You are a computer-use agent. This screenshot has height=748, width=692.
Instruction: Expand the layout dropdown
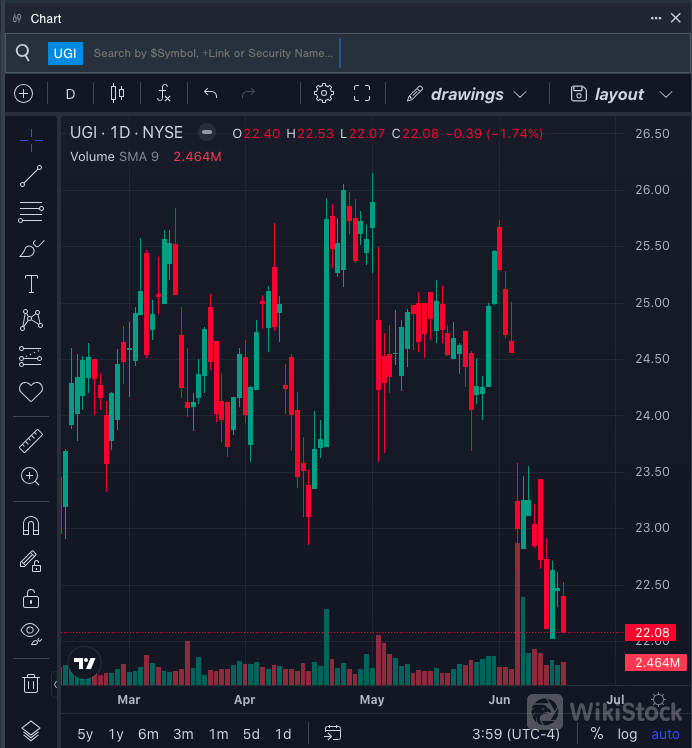click(620, 94)
